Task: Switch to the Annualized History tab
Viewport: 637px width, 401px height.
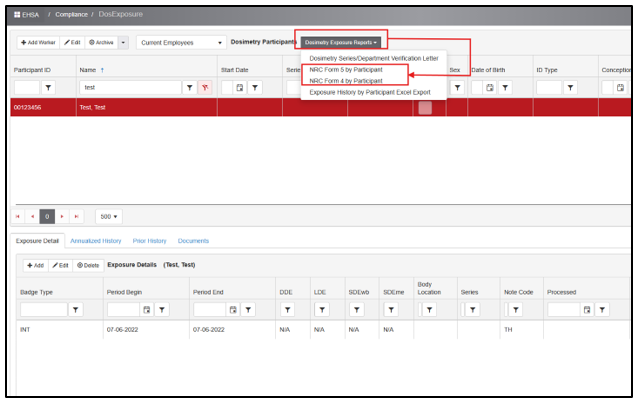Action: click(x=96, y=241)
